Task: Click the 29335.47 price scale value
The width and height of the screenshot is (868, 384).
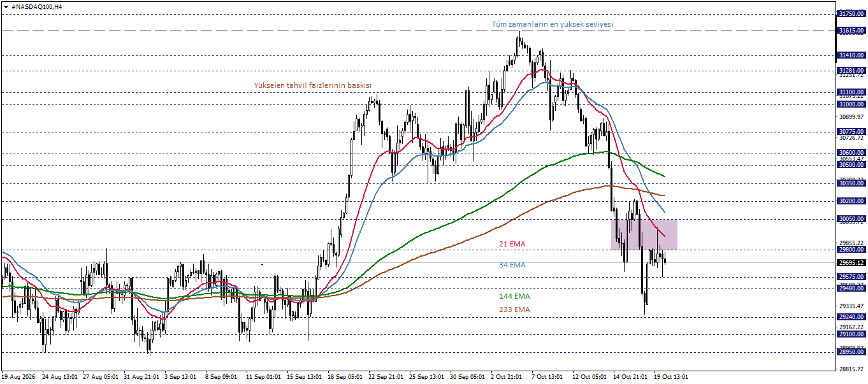Action: (851, 306)
